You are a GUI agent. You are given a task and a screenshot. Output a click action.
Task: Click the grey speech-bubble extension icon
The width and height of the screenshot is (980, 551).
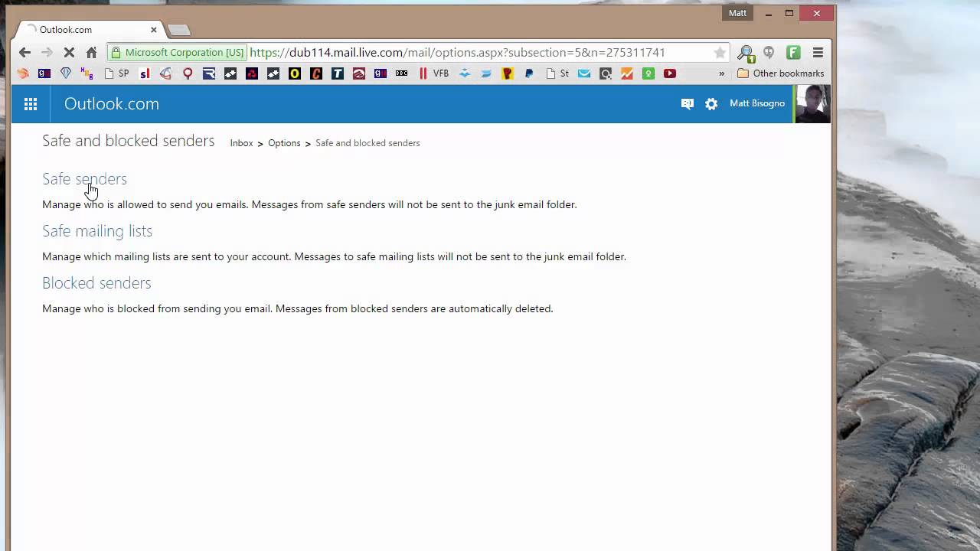[769, 53]
